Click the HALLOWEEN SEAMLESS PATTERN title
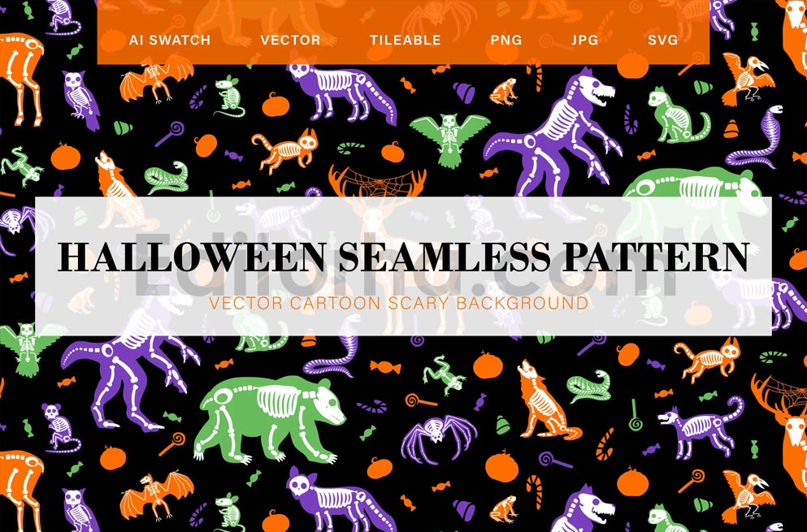The width and height of the screenshot is (807, 532). (x=403, y=256)
